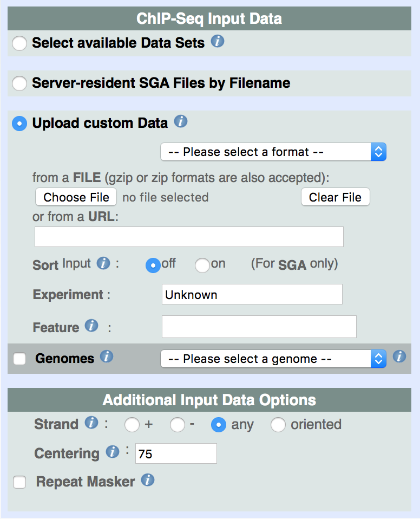Turn Sort Input on
This screenshot has height=519, width=420.
point(202,265)
